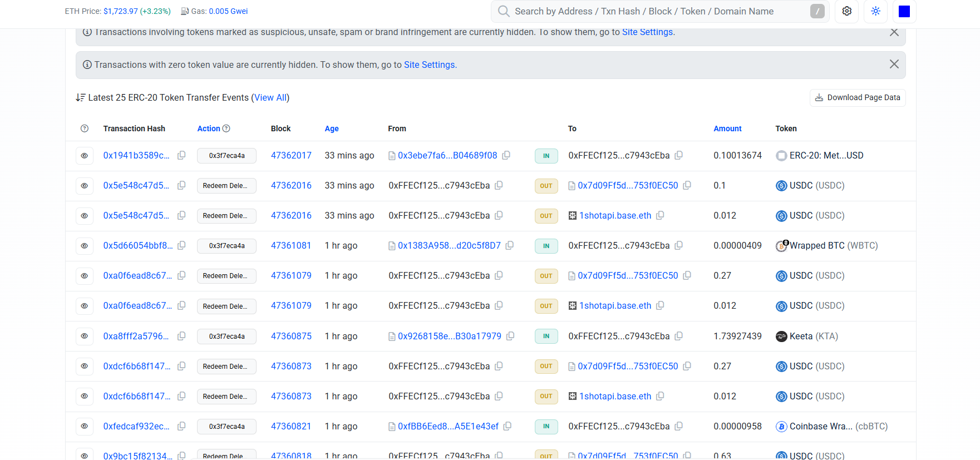Click the Coinbase Wrapped BTC token logo
Screen dimensions: 980x460
pos(781,427)
